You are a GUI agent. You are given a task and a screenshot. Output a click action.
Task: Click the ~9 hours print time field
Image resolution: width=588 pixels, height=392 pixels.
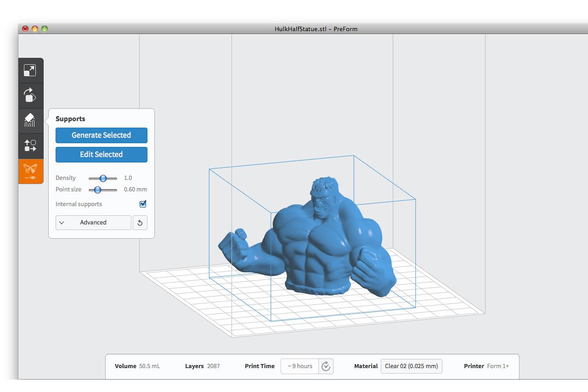coord(300,366)
